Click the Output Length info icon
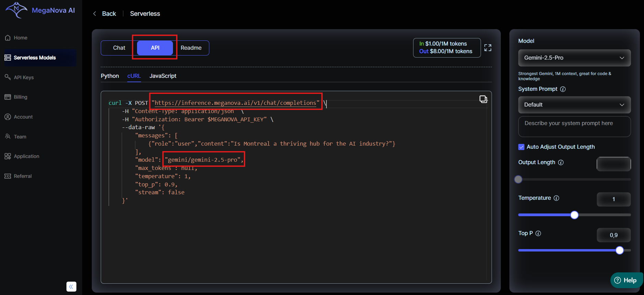Screen dimensions: 644x295 (x=561, y=162)
